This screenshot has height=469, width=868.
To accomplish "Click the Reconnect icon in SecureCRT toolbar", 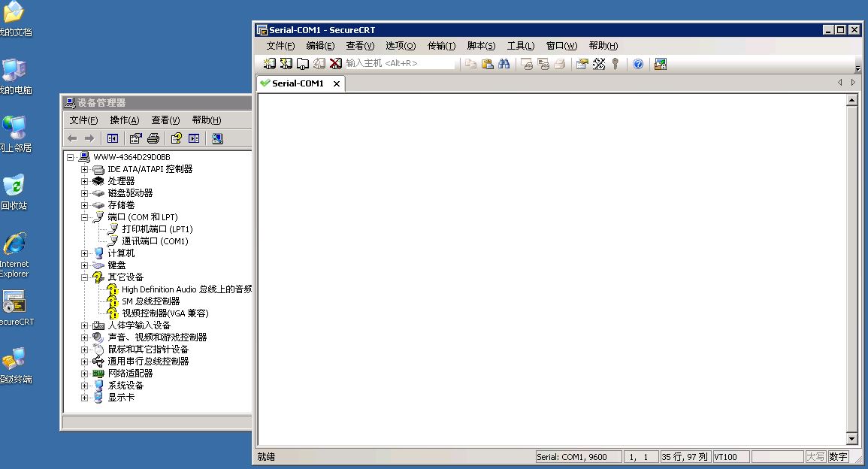I will pyautogui.click(x=319, y=64).
